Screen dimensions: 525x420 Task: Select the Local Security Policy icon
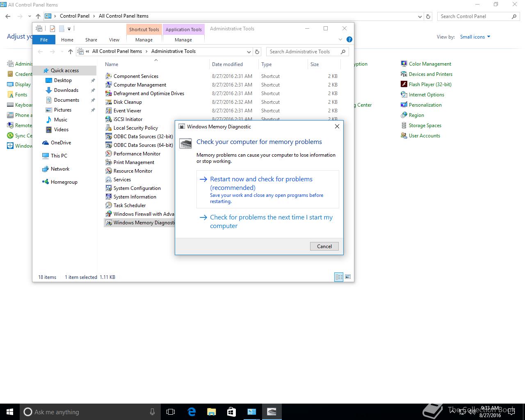[108, 128]
